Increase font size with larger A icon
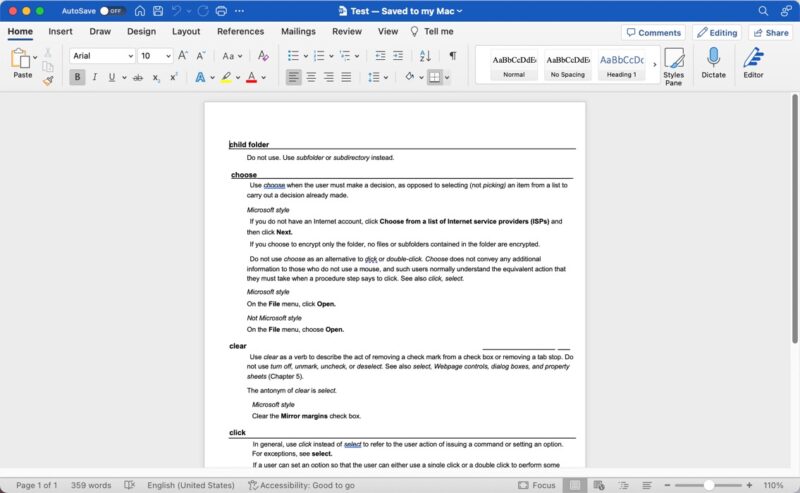800x493 pixels. (183, 56)
